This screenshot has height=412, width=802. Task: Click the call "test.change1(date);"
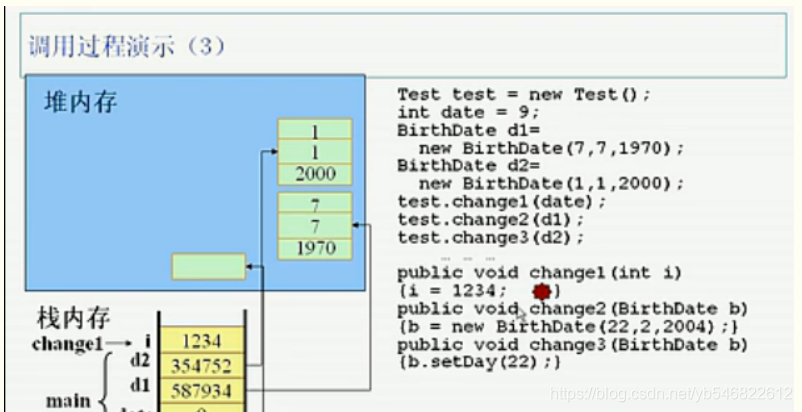501,201
